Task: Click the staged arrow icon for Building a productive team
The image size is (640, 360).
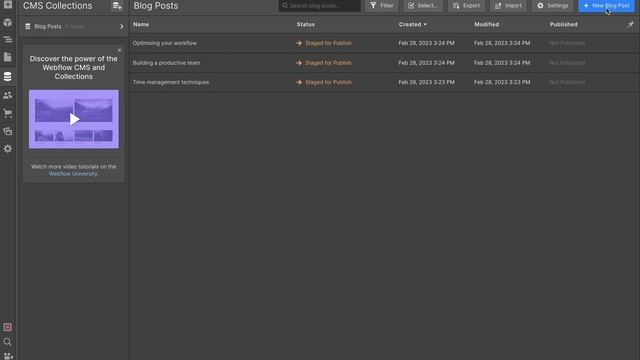Action: point(299,63)
